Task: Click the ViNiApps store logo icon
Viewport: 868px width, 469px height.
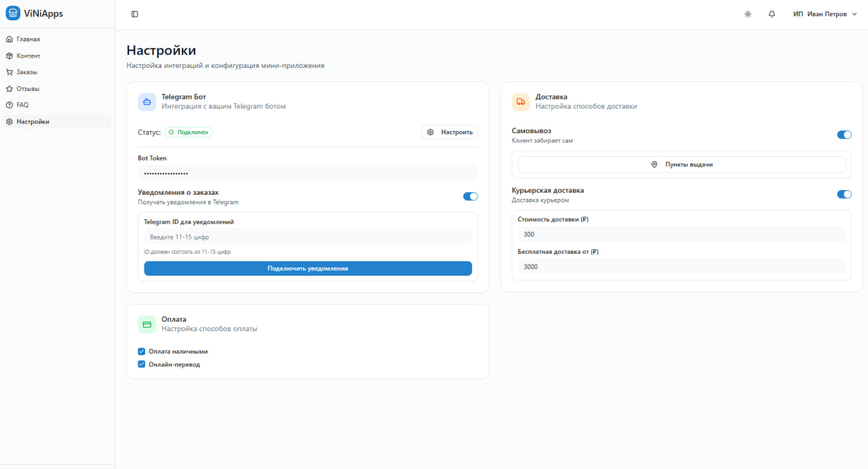Action: coord(13,13)
